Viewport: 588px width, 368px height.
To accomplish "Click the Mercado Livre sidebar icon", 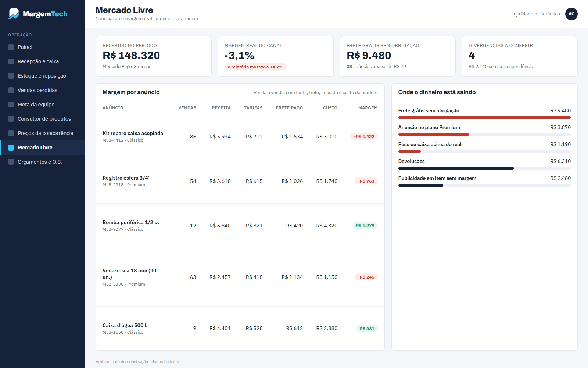I will click(11, 148).
